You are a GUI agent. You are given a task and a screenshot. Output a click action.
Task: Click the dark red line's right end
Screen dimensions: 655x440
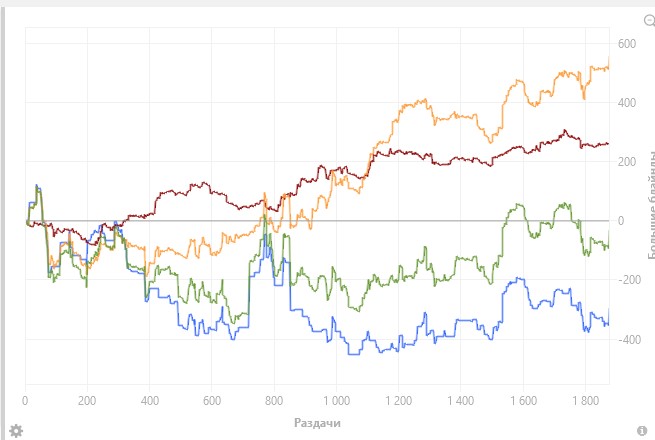tap(608, 144)
